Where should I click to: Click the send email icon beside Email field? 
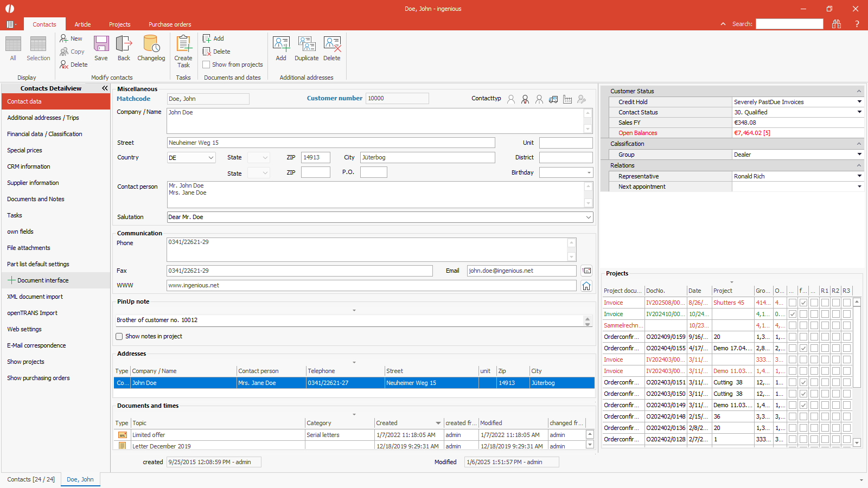(586, 271)
